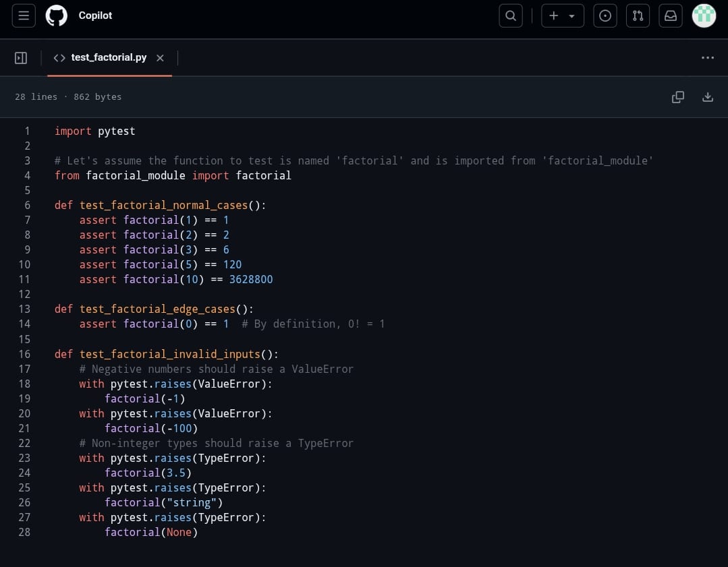The image size is (728, 567).
Task: Click the plus create-new icon
Action: point(553,16)
